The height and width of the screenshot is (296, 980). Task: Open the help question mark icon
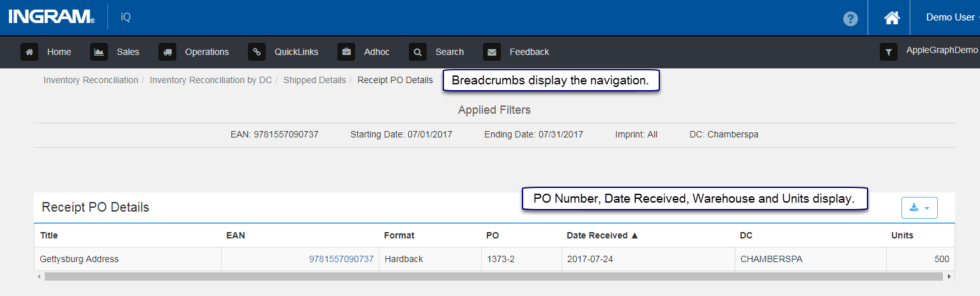click(850, 19)
